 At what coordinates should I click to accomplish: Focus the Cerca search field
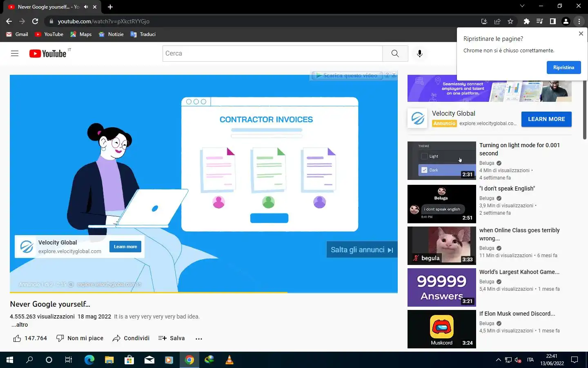click(272, 54)
